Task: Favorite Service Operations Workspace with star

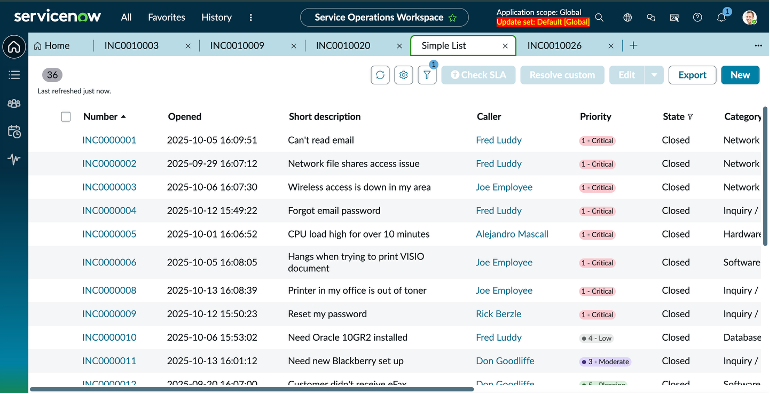Action: 452,18
